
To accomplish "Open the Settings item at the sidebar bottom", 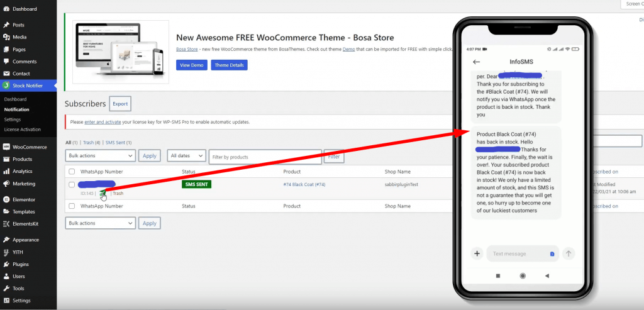I will pos(21,301).
